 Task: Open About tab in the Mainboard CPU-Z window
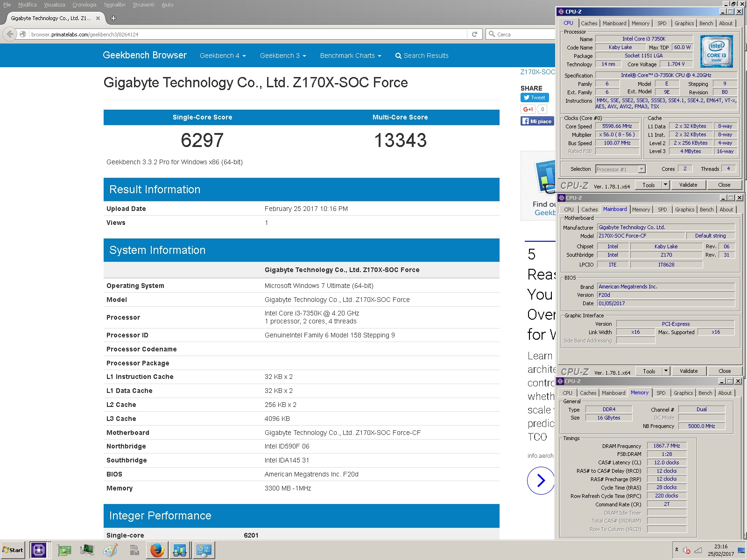(x=726, y=210)
